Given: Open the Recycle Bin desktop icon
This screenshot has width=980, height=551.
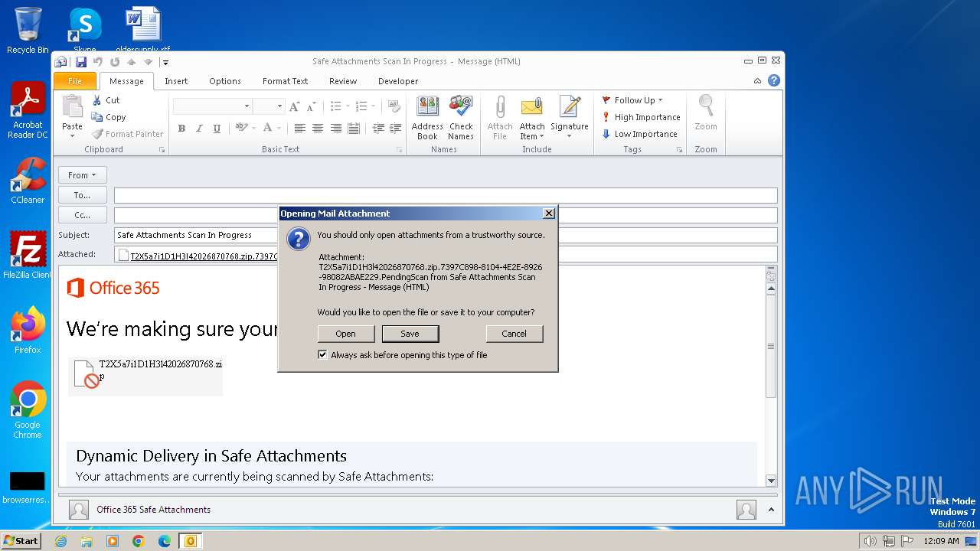Looking at the screenshot, I should pyautogui.click(x=28, y=31).
